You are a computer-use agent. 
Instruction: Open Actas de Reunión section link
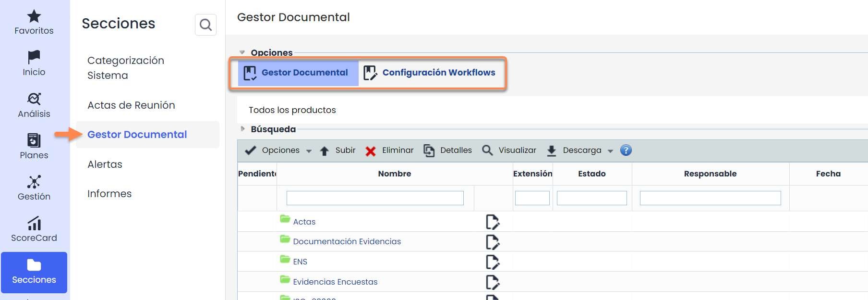(131, 105)
